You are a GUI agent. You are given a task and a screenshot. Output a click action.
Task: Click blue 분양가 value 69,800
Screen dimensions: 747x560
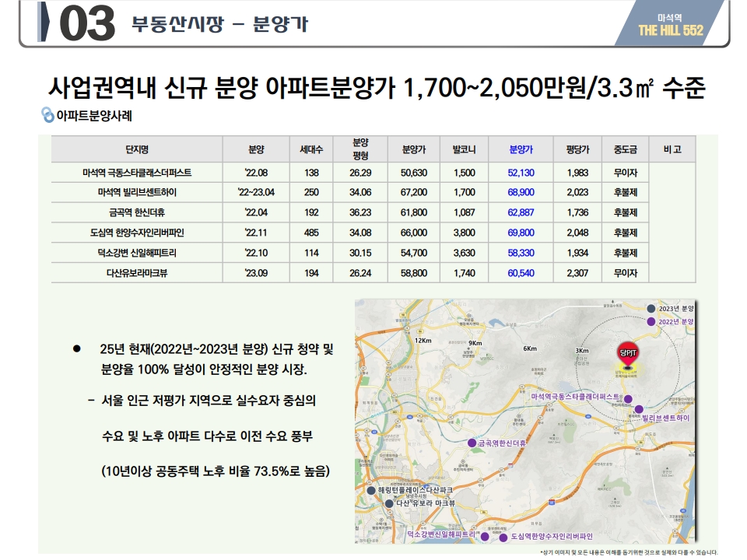tap(521, 233)
